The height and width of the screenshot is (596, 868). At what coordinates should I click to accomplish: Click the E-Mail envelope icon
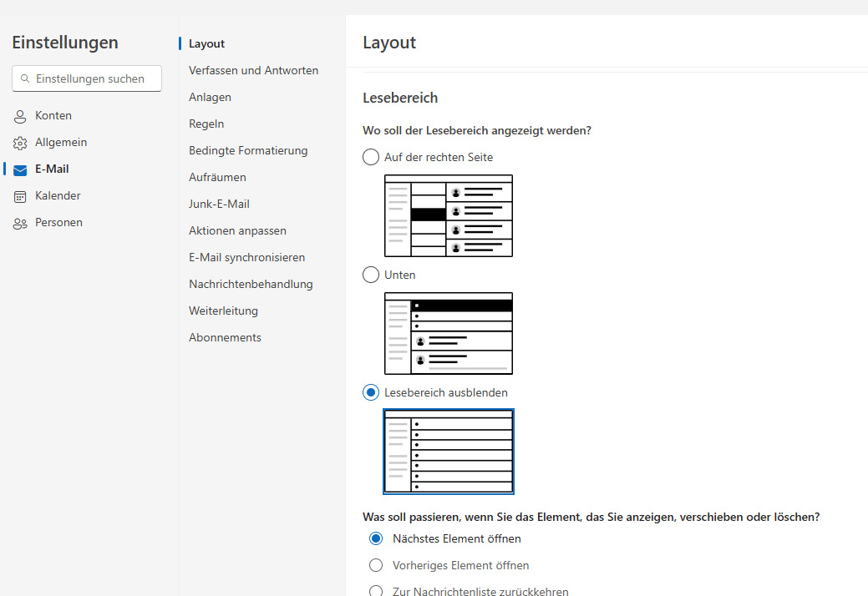point(20,169)
